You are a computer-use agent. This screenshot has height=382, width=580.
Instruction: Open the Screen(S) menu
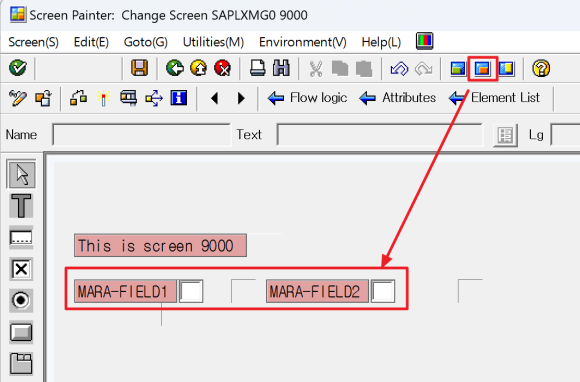tap(33, 42)
